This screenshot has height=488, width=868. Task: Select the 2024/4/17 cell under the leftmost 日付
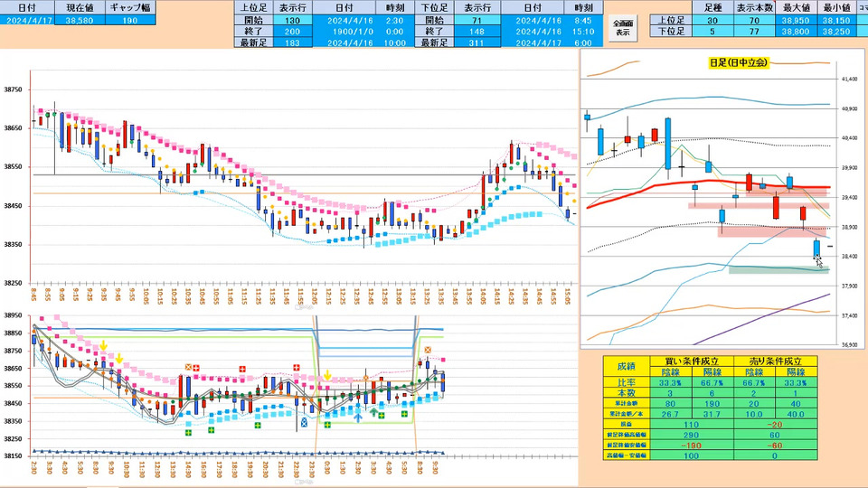click(27, 21)
